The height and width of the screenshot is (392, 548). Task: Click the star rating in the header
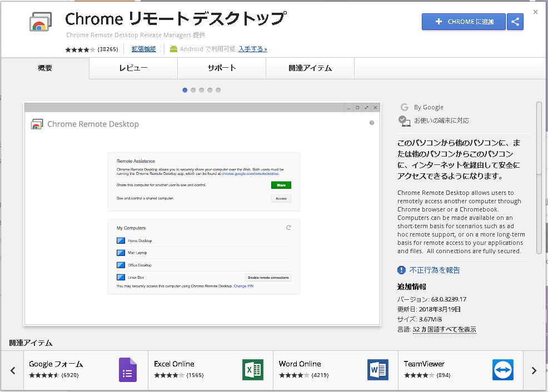pyautogui.click(x=80, y=49)
